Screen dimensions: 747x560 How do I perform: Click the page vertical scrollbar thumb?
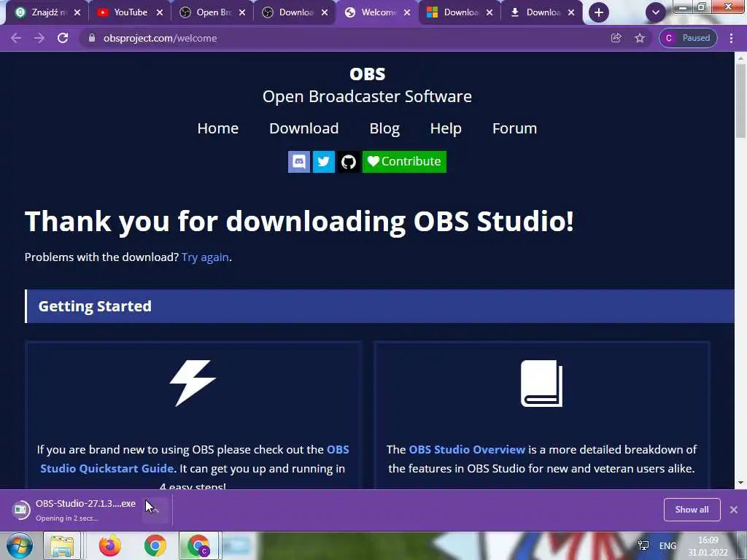tap(740, 100)
